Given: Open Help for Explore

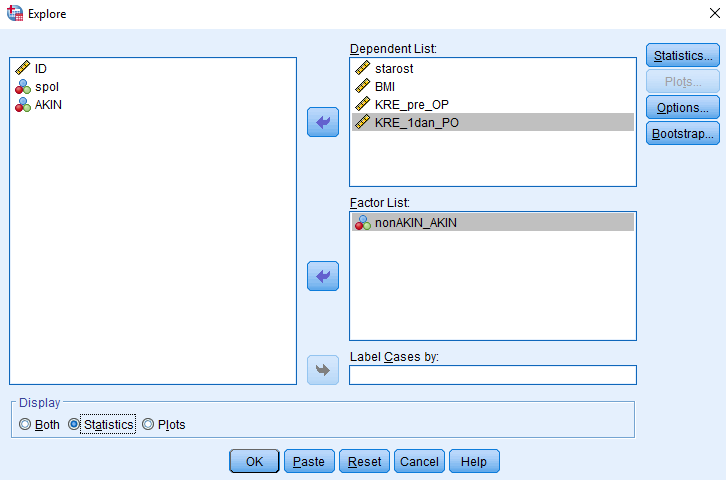Looking at the screenshot, I should [x=474, y=461].
